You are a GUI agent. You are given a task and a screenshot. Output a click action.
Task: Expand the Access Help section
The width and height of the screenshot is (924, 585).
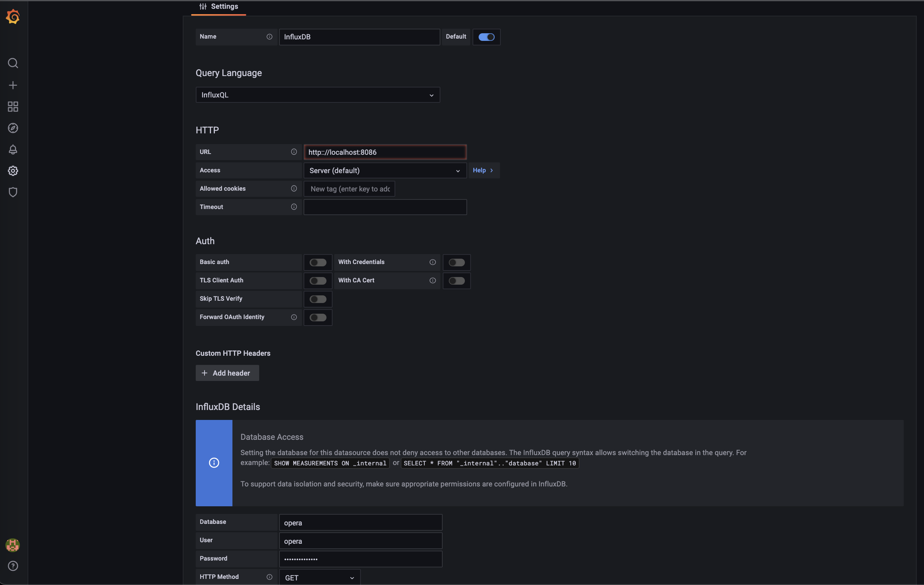[x=484, y=170]
